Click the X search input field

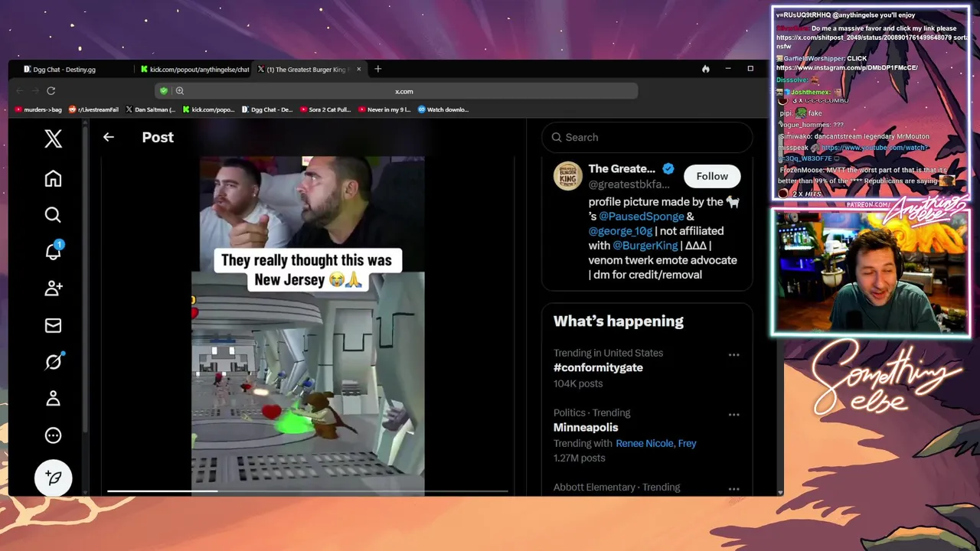[x=647, y=137]
